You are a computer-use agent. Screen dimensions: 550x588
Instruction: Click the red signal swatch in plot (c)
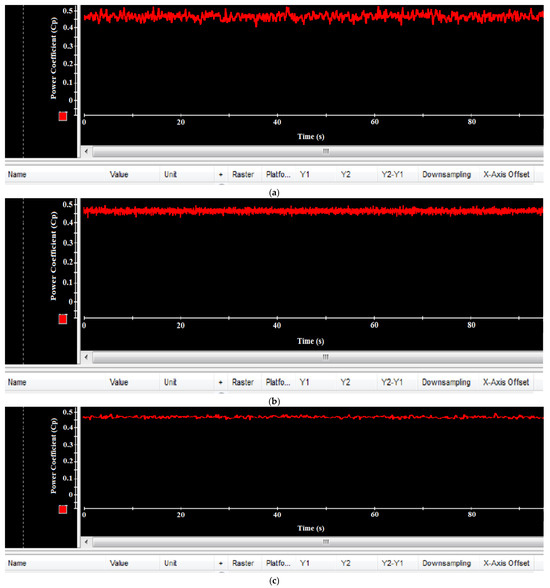click(63, 509)
